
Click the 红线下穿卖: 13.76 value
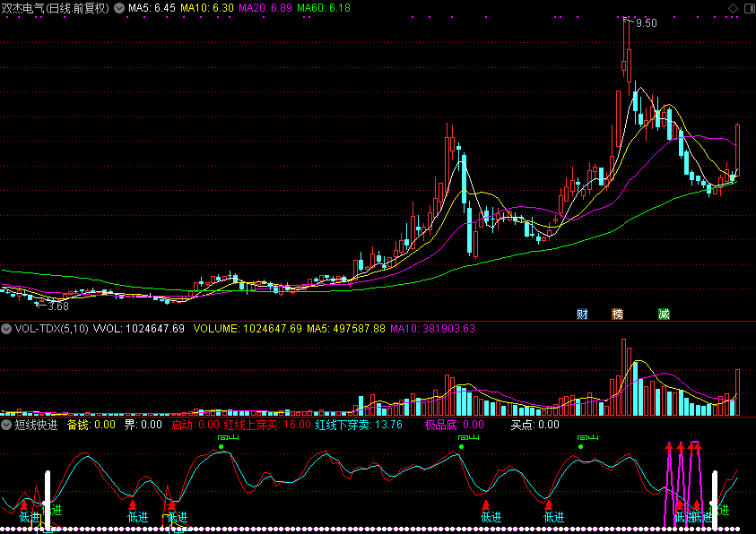359,425
